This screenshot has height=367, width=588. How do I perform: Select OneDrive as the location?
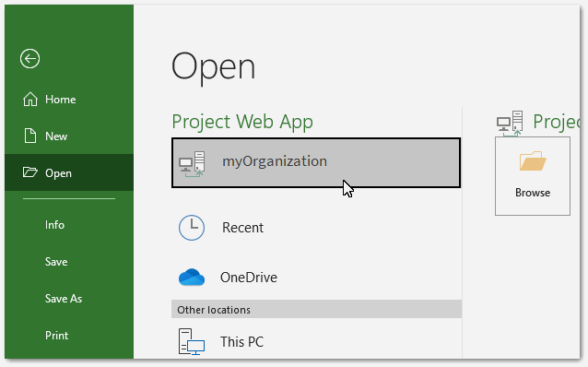click(x=316, y=278)
